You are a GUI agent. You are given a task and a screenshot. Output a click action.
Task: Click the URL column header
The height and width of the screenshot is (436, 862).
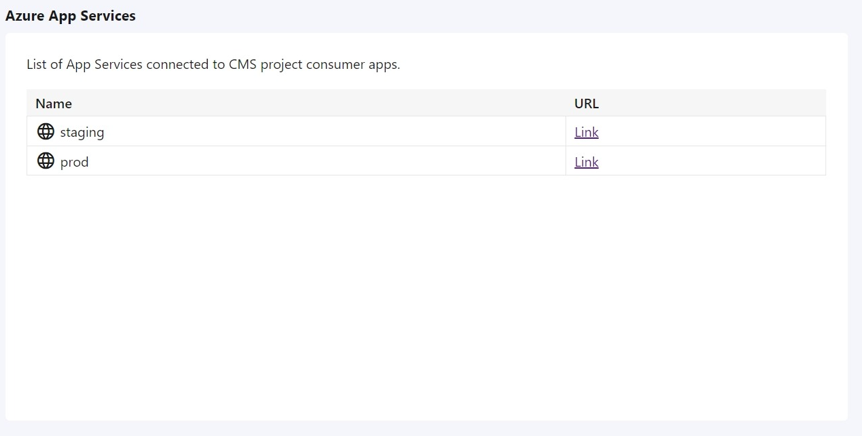pyautogui.click(x=586, y=103)
